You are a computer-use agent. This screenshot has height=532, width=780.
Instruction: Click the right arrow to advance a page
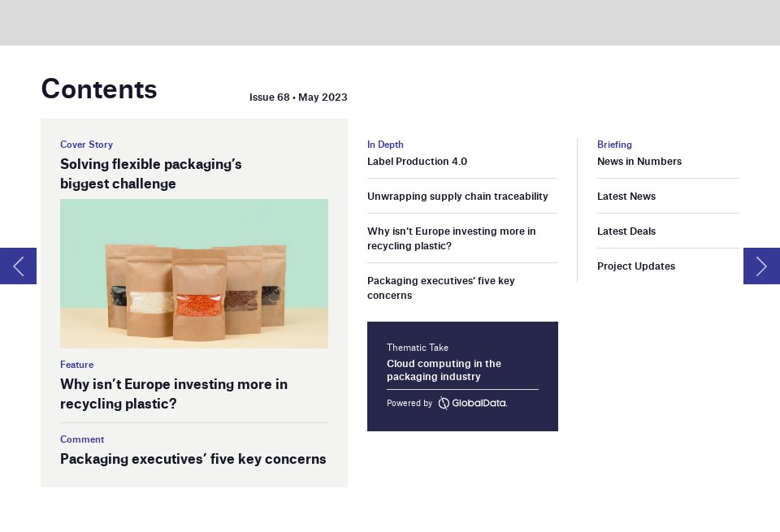click(761, 266)
